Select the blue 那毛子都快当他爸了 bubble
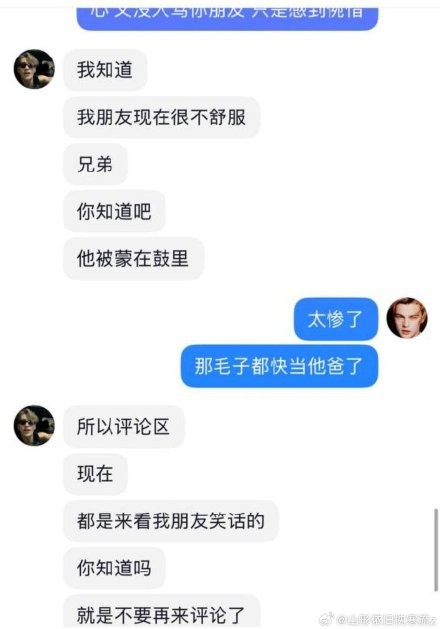The image size is (440, 629). point(279,366)
